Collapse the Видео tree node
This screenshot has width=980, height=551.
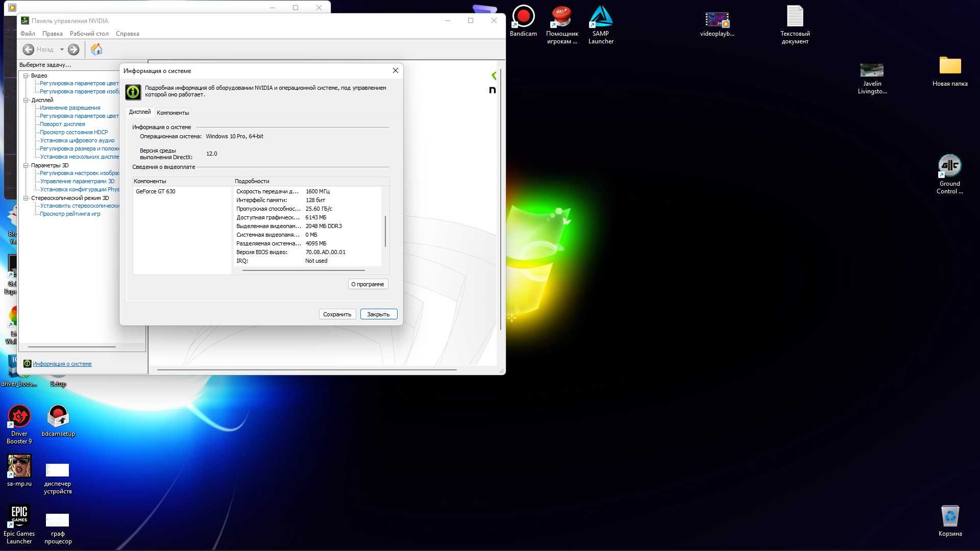[x=26, y=76]
